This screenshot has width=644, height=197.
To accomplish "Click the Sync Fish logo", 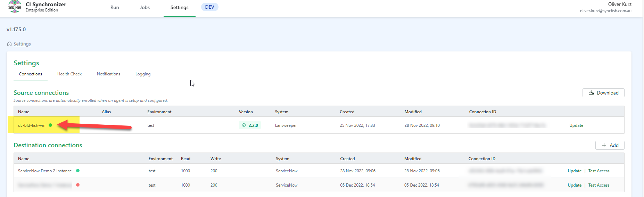I will pos(15,7).
